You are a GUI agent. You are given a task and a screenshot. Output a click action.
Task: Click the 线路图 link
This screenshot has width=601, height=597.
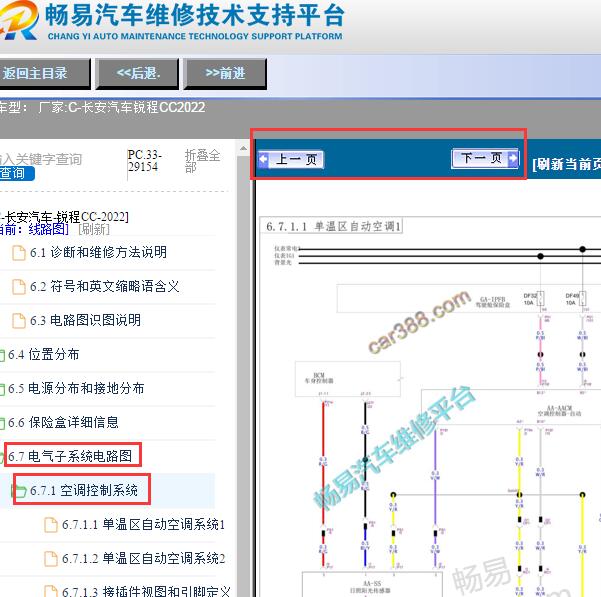coord(48,229)
